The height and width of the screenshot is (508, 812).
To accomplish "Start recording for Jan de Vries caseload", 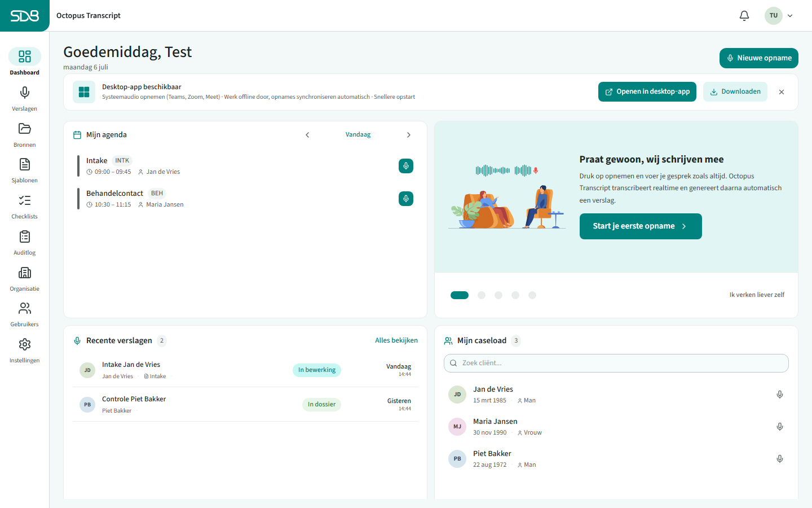I will pos(780,395).
